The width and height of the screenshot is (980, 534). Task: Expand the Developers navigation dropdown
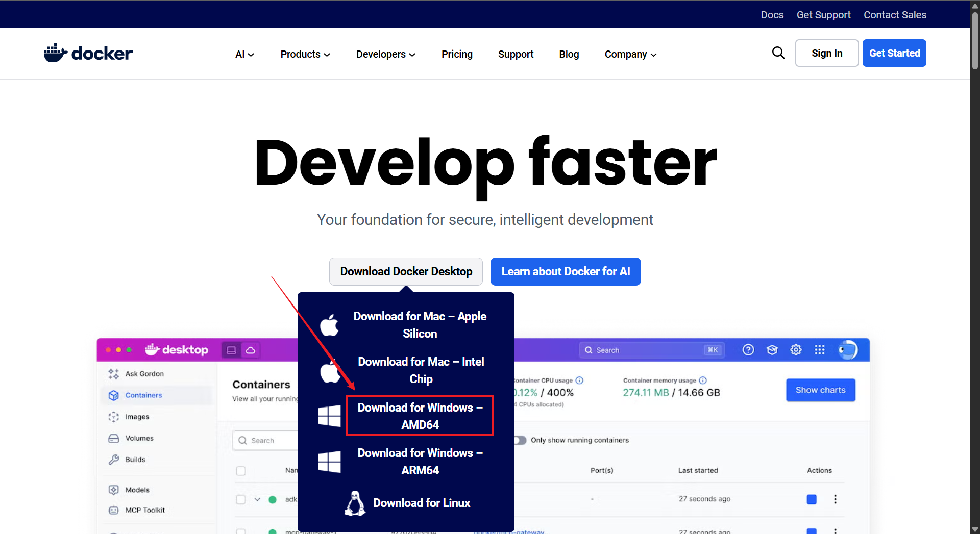[385, 54]
